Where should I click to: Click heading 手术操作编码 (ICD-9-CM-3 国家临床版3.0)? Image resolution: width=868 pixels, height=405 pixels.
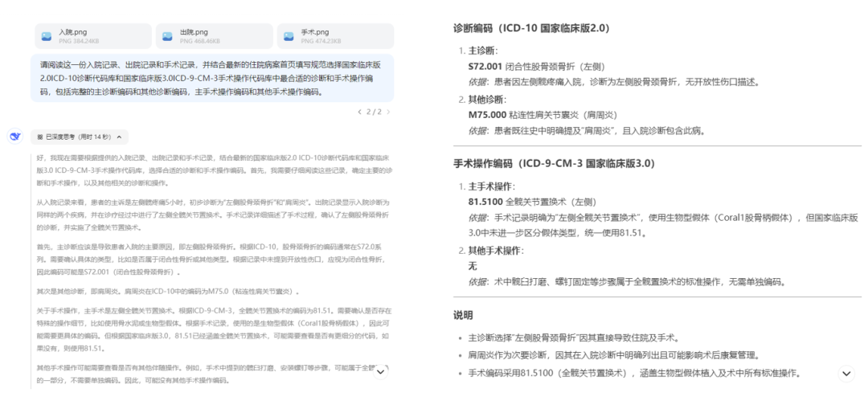[554, 163]
